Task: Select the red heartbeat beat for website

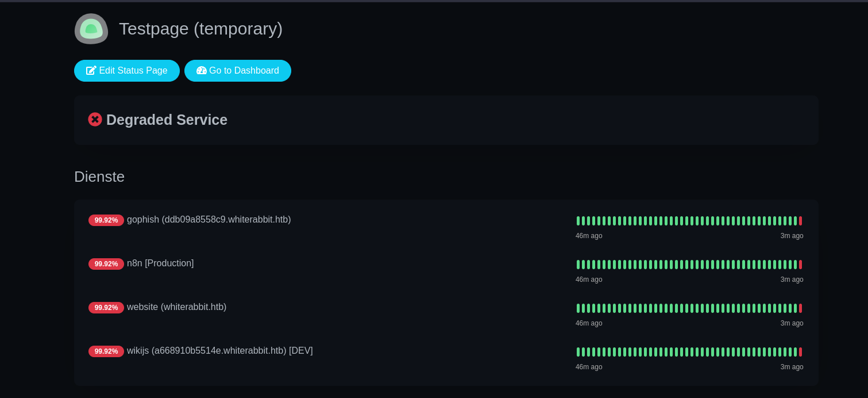Action: tap(800, 308)
